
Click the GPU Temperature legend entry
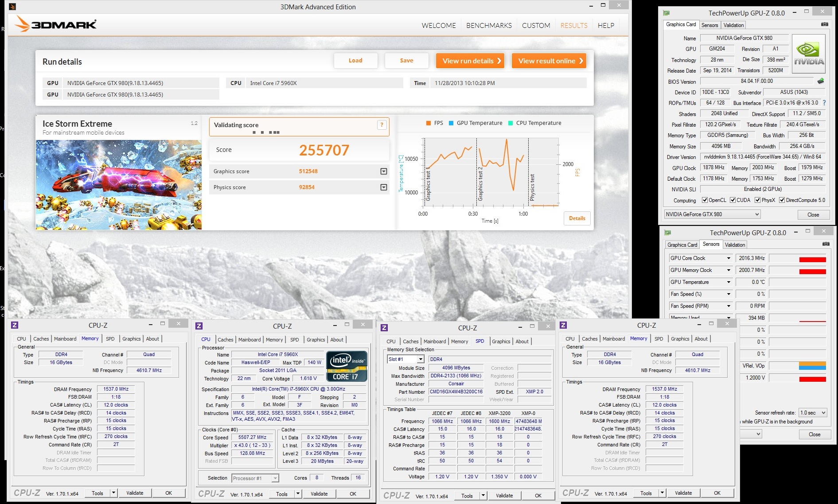(x=476, y=123)
